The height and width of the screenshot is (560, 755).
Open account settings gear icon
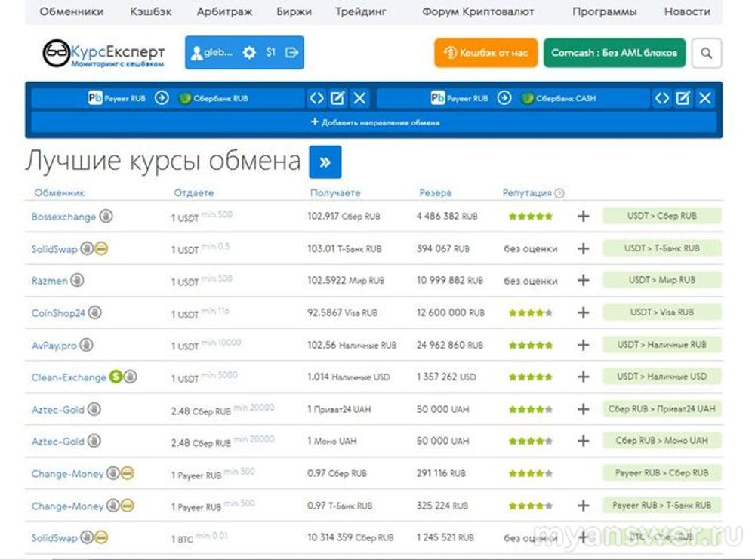click(249, 53)
